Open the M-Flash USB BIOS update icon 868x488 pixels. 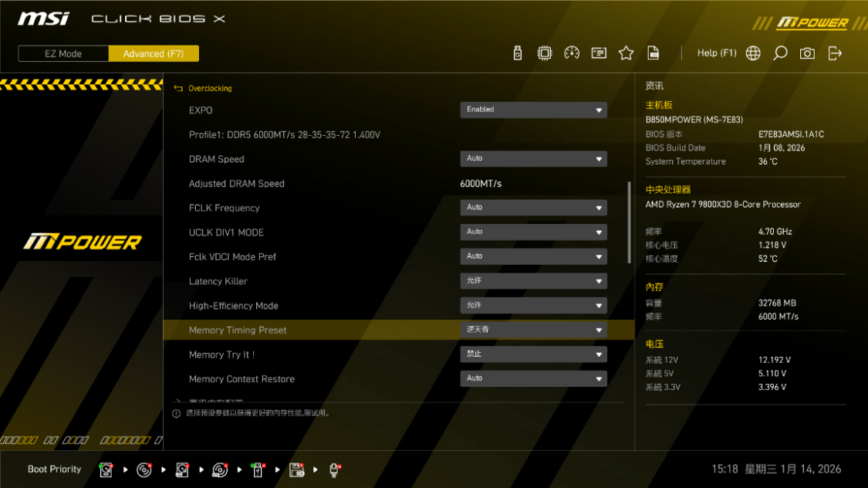(518, 53)
